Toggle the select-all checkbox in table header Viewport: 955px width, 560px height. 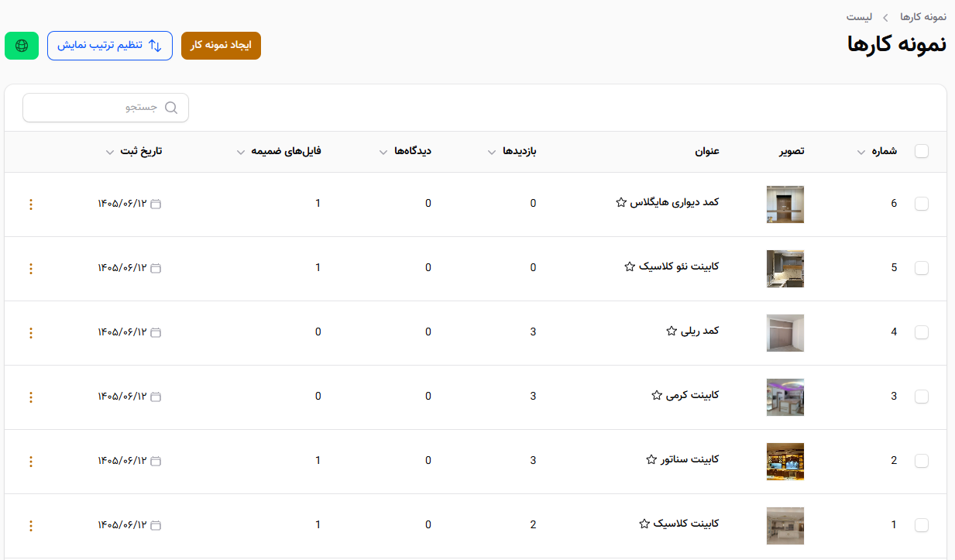[x=922, y=152]
